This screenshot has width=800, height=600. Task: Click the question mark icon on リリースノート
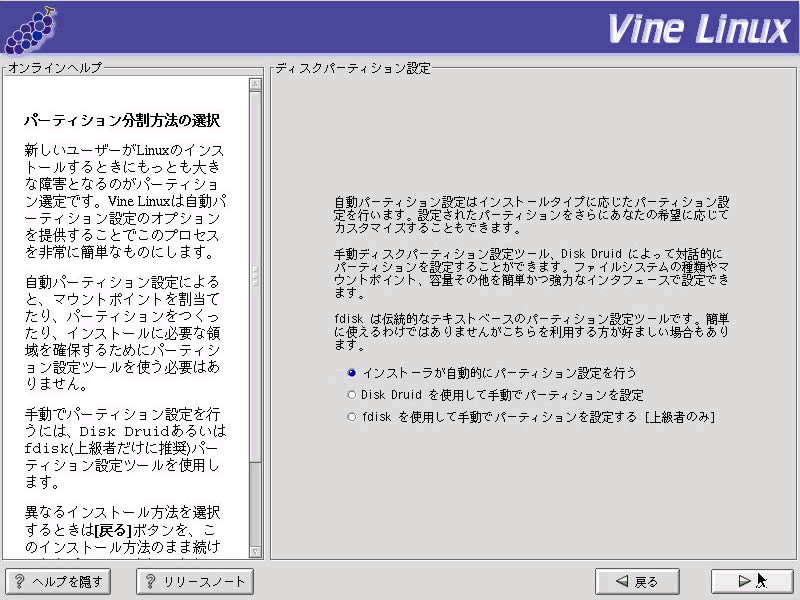tap(151, 581)
